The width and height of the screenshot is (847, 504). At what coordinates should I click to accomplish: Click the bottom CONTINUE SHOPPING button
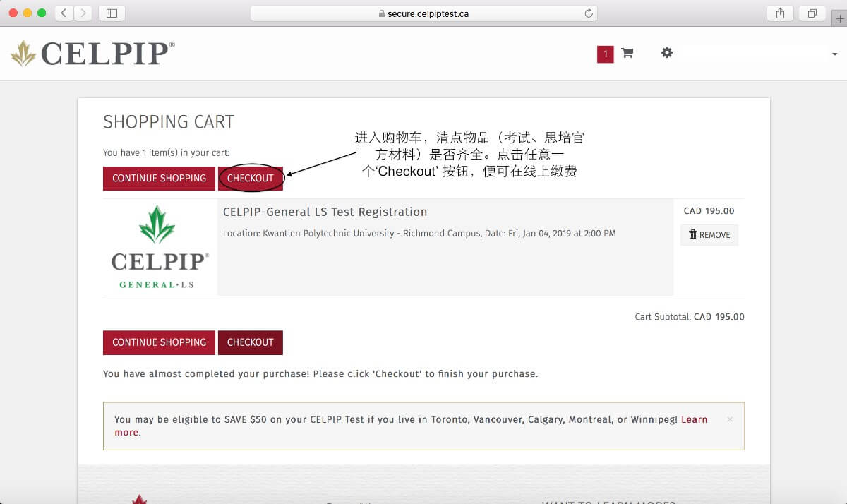coord(159,342)
